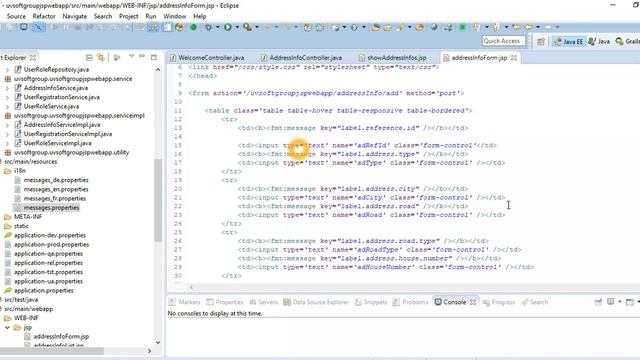Close the Console view tab
The width and height of the screenshot is (640, 360).
click(x=473, y=302)
